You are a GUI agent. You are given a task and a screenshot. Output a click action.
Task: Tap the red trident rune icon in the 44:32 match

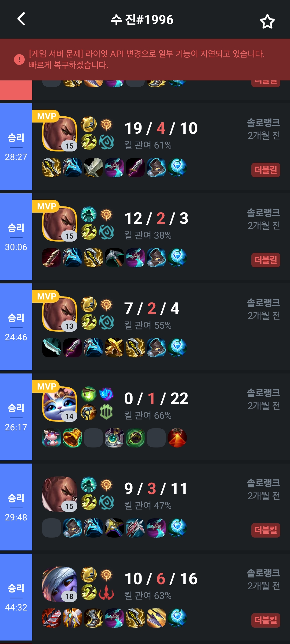(106, 592)
